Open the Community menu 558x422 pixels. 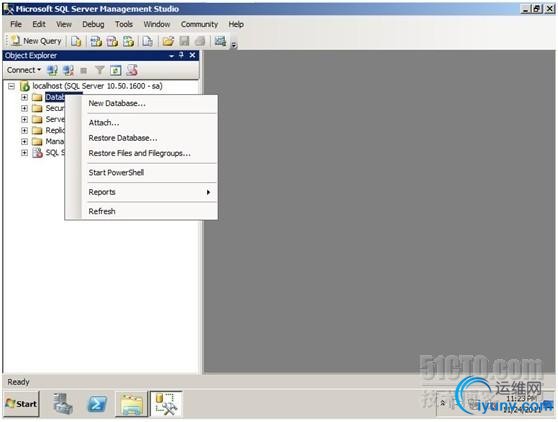point(199,24)
